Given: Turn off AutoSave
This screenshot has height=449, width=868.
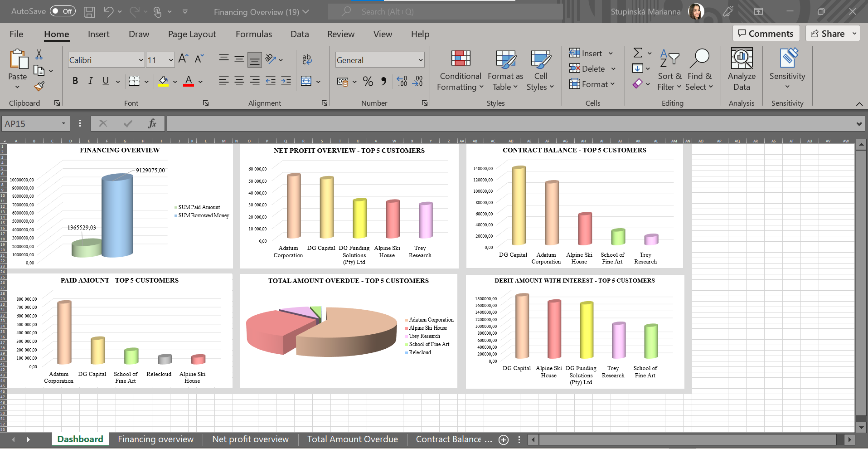Looking at the screenshot, I should [63, 11].
